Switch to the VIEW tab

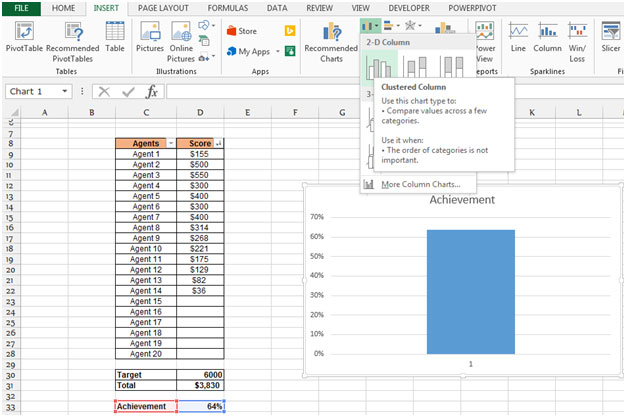click(361, 8)
